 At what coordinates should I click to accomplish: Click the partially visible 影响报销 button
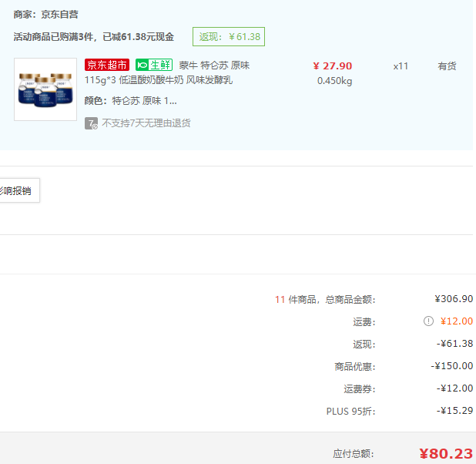[x=17, y=190]
